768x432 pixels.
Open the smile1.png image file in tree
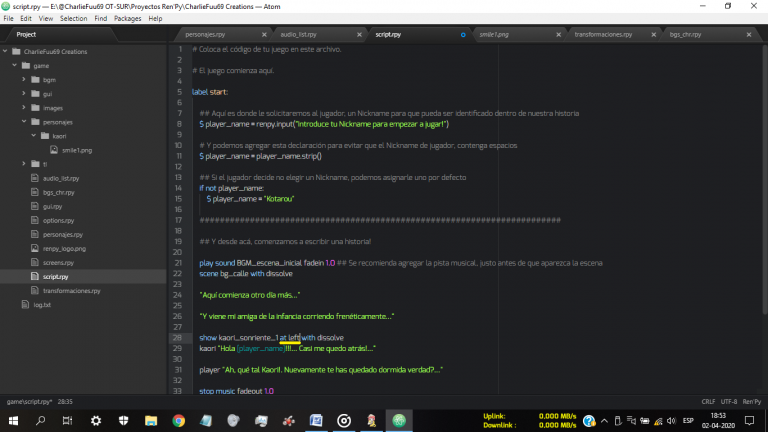coord(75,149)
